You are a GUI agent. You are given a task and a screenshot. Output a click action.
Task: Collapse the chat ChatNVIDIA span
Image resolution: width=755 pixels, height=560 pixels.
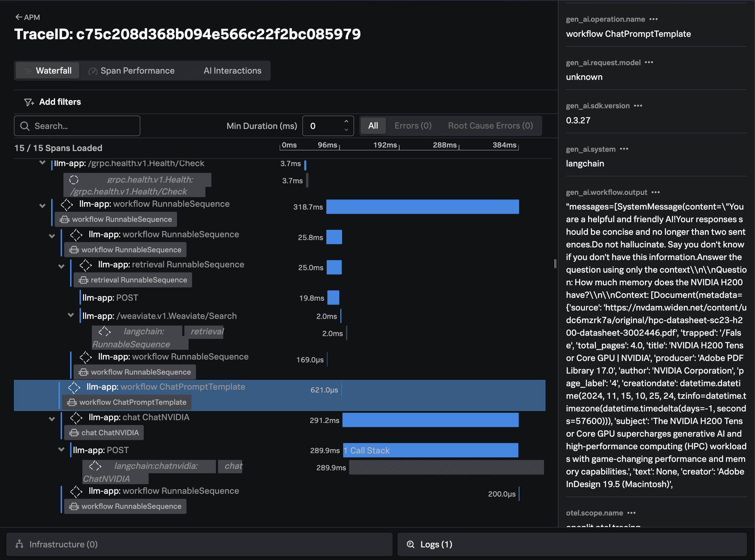(x=52, y=419)
